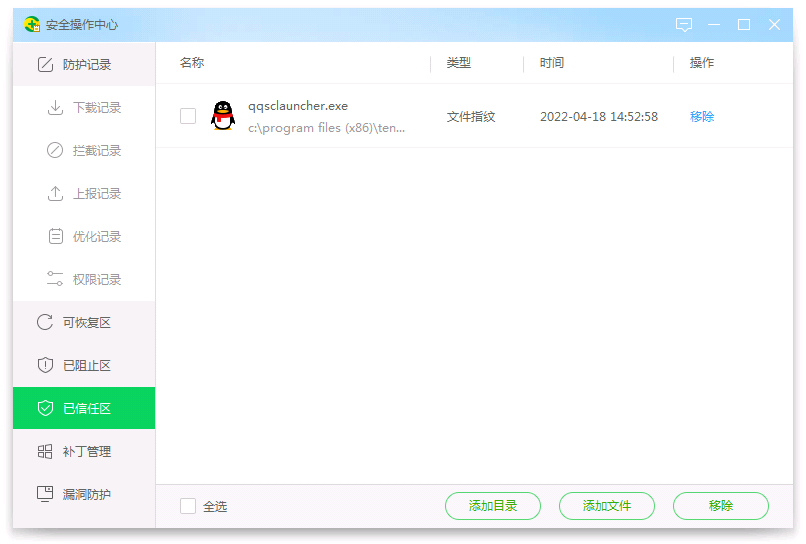Click the 操作 column header
Viewport: 806px width, 544px height.
coord(702,63)
